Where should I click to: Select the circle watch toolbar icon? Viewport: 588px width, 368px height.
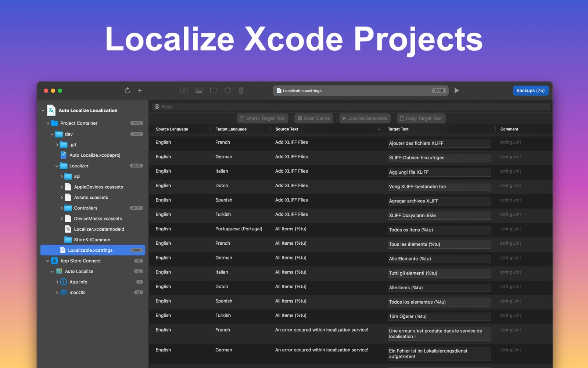coord(228,91)
